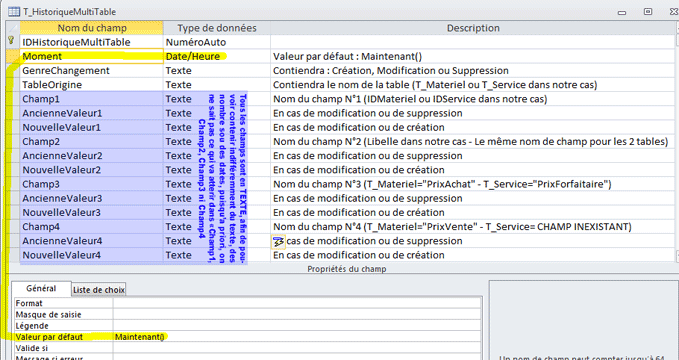Select the NouvelleValeur2 field name
This screenshot has width=679, height=360.
click(x=92, y=170)
